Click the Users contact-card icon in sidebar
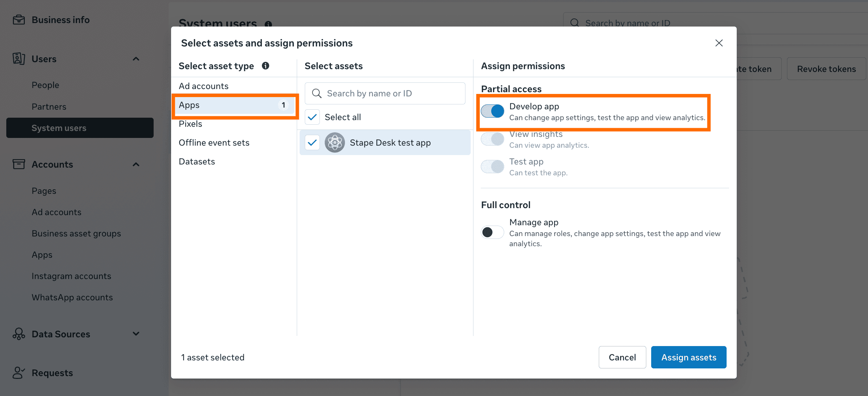 point(19,59)
